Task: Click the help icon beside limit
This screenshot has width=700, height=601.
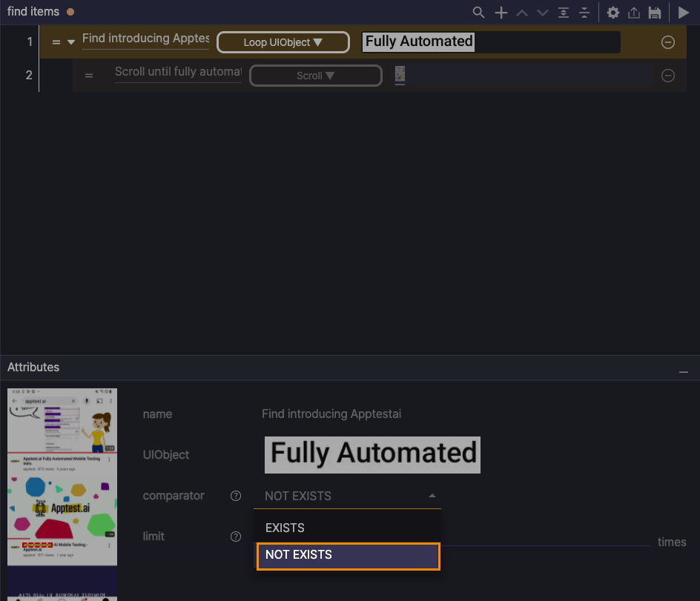Action: click(x=236, y=537)
